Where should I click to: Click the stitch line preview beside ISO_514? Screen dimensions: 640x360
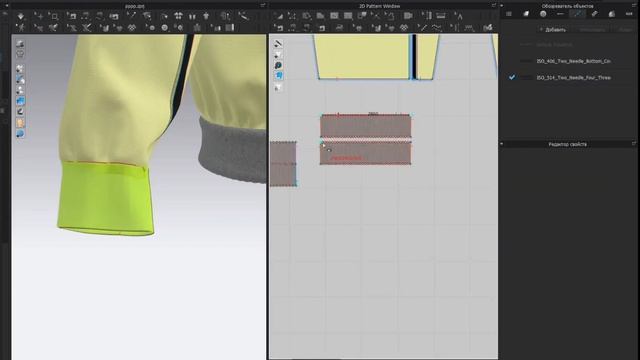pyautogui.click(x=526, y=77)
